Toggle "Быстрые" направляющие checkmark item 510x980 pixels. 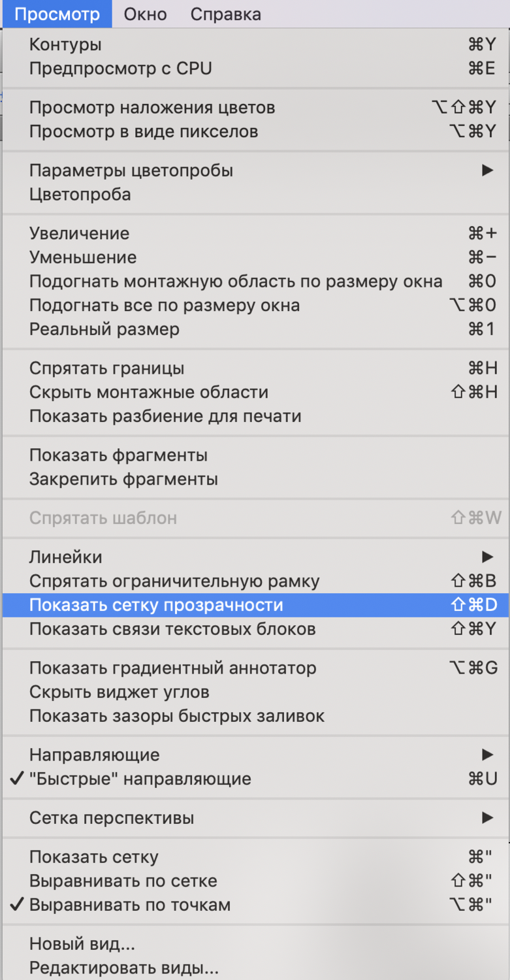pos(140,779)
